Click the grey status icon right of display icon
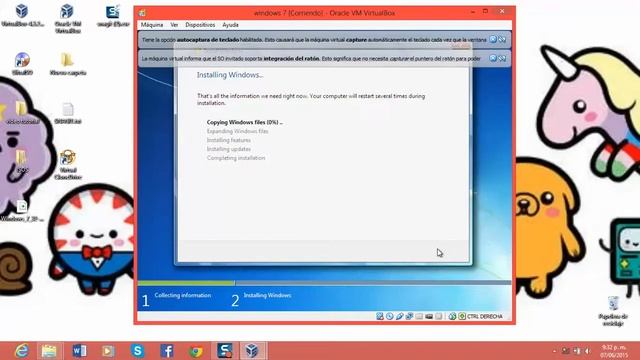This screenshot has width=640, height=360. [x=439, y=316]
